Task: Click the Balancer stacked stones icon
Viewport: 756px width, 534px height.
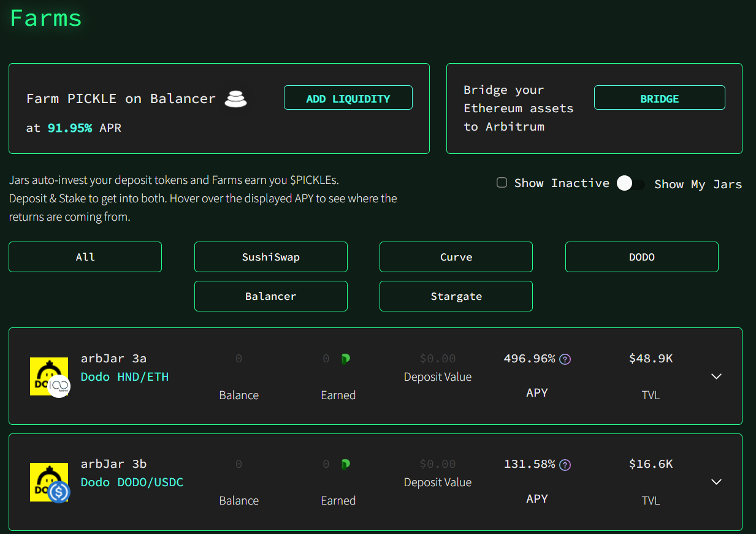Action: point(235,99)
